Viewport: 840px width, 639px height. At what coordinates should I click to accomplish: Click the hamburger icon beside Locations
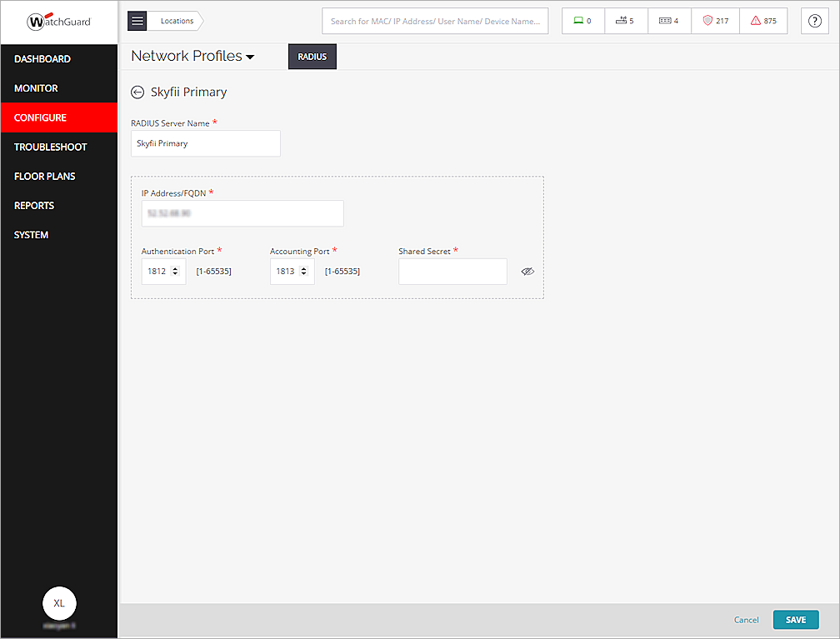click(x=137, y=20)
